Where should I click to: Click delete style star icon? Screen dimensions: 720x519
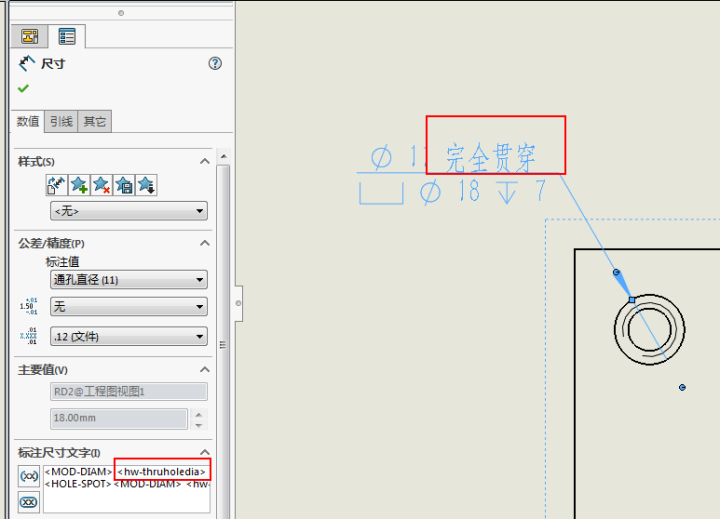pyautogui.click(x=101, y=185)
